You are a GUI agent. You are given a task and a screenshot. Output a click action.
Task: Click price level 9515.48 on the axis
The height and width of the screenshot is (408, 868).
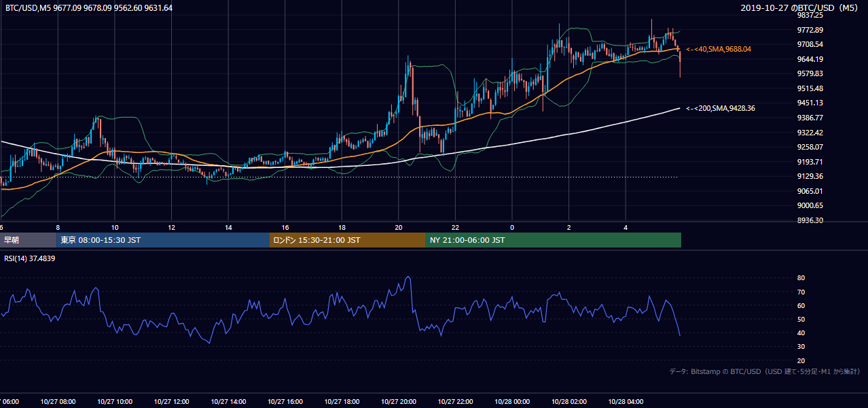click(x=810, y=88)
